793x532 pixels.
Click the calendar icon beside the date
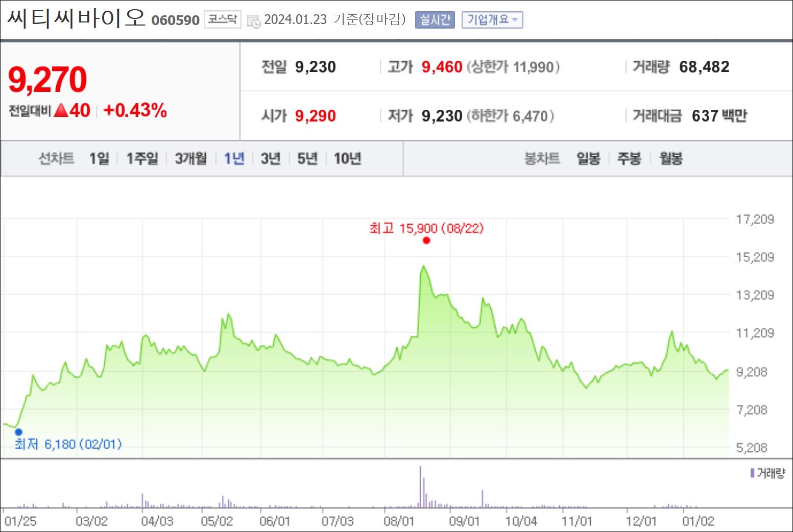pos(253,21)
